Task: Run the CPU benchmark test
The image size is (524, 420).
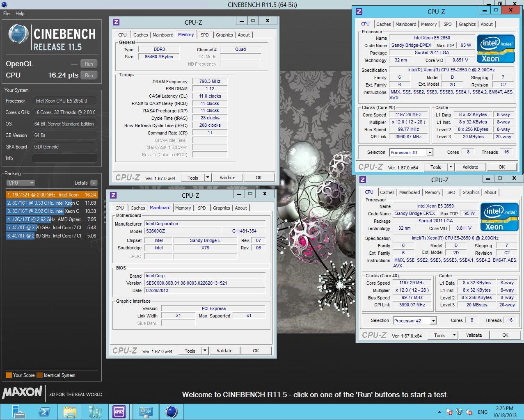Action: [89, 75]
